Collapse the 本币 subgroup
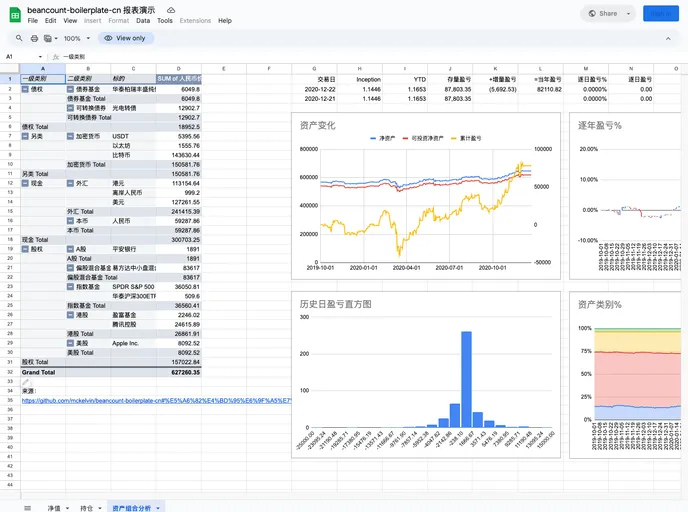Screen dimensions: 688x512 70,221
